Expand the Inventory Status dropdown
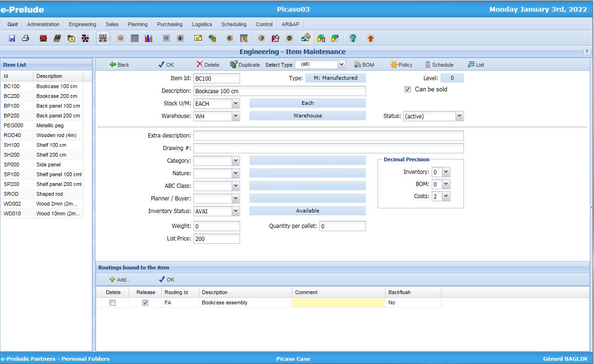 (235, 211)
